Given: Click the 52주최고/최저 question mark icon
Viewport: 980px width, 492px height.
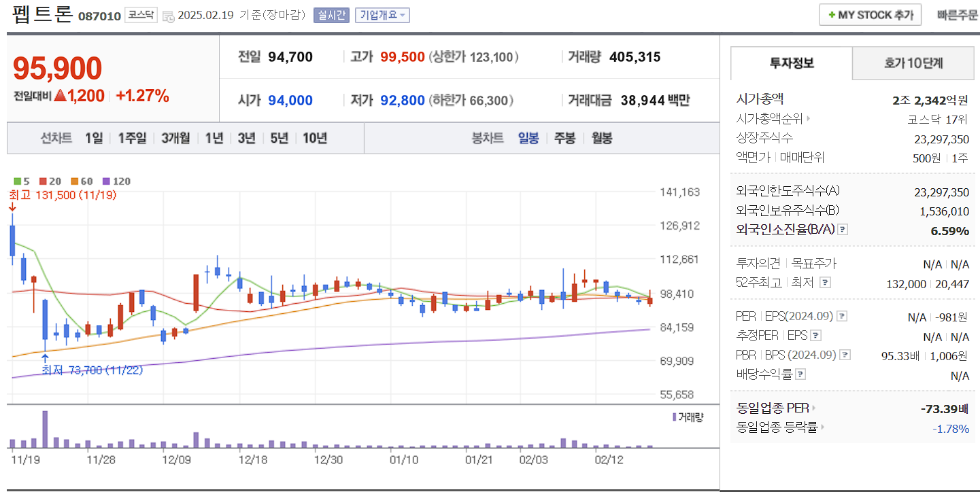Looking at the screenshot, I should 825,283.
